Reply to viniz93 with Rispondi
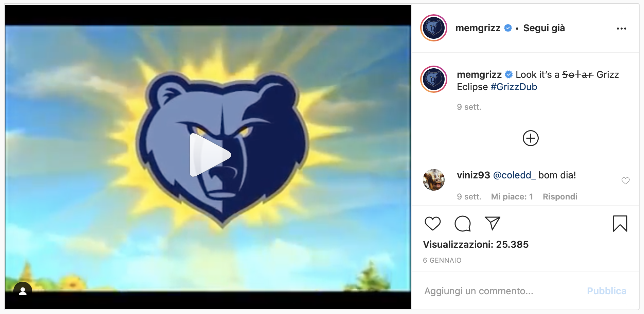 point(560,197)
